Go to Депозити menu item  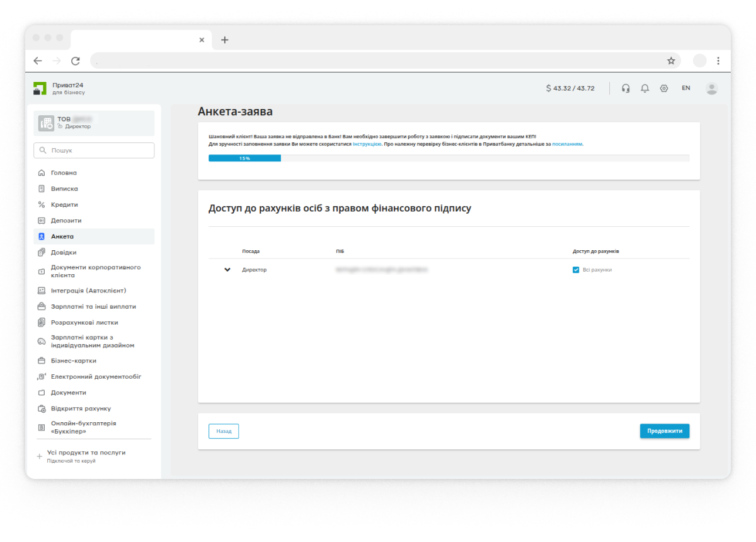[66, 221]
